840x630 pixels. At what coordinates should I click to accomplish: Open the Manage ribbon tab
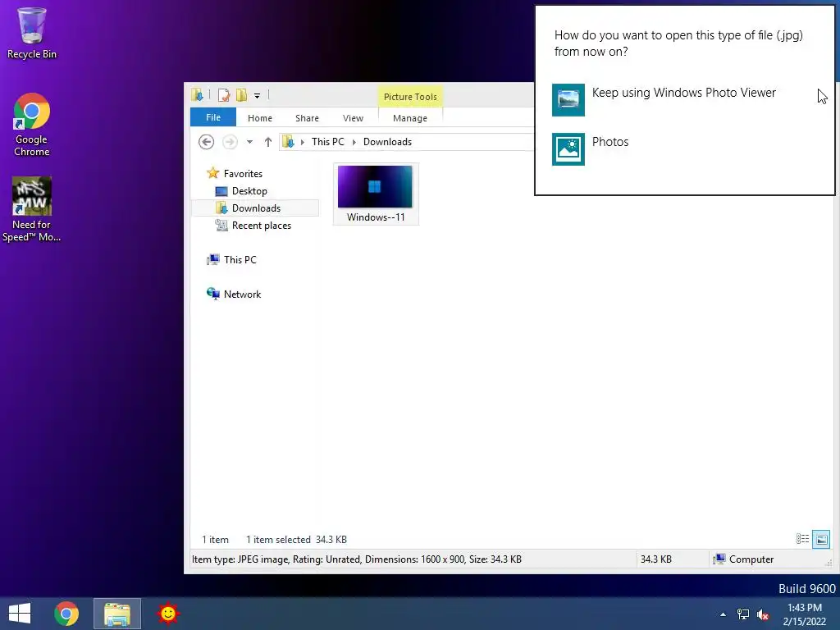click(x=410, y=118)
